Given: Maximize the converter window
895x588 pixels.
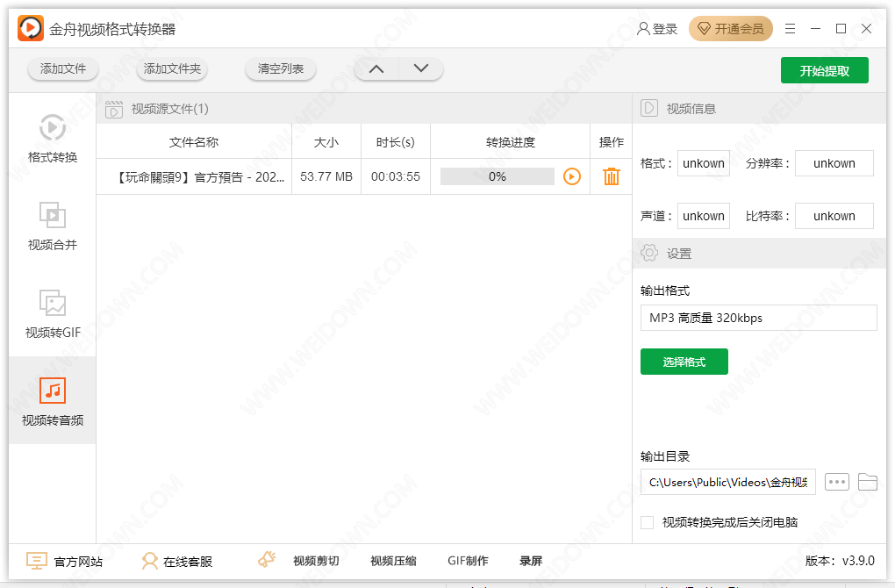Looking at the screenshot, I should (x=841, y=29).
